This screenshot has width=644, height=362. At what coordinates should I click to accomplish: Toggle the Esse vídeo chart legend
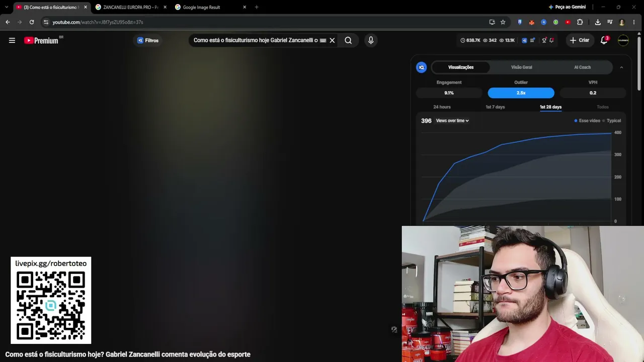pos(587,121)
